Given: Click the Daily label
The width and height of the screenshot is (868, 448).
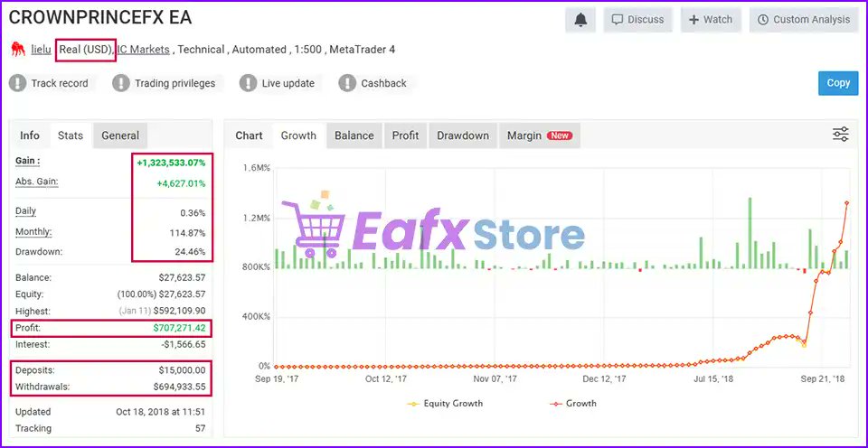Looking at the screenshot, I should 26,211.
